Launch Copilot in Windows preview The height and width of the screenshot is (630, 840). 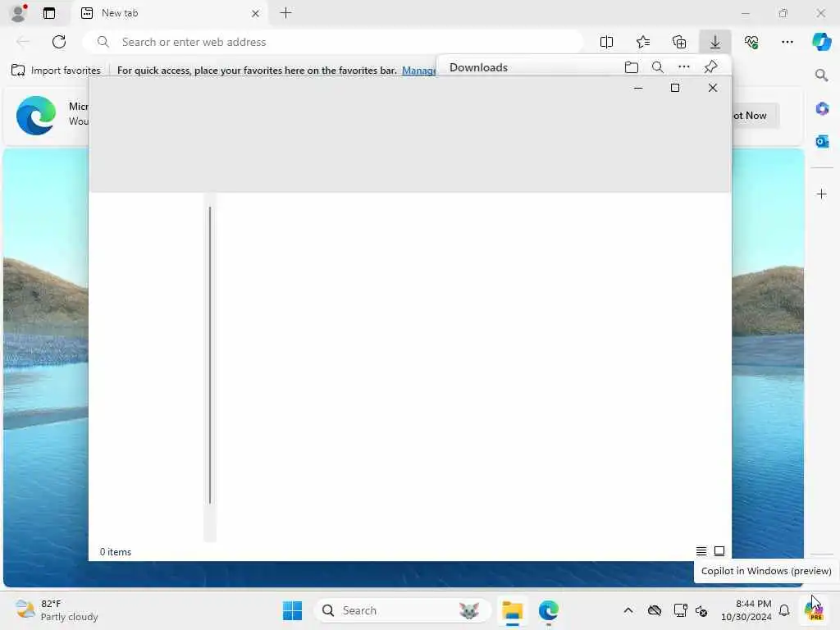point(814,610)
